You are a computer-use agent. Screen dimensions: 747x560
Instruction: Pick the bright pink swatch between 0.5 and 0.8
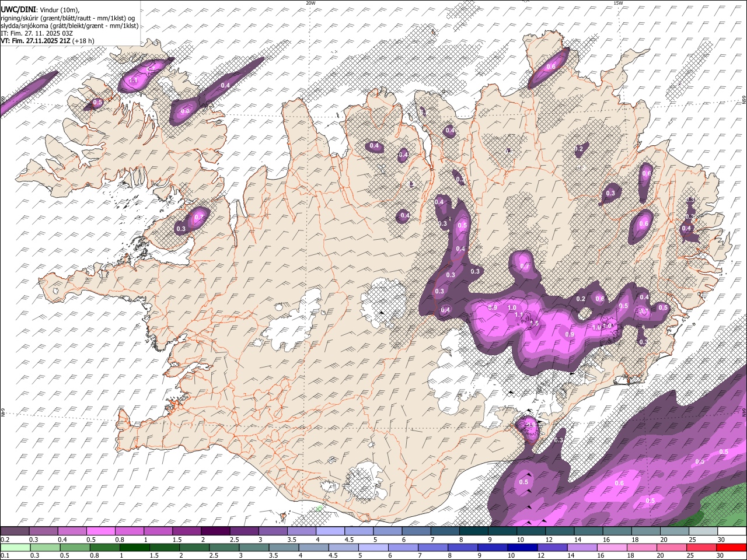(101, 531)
